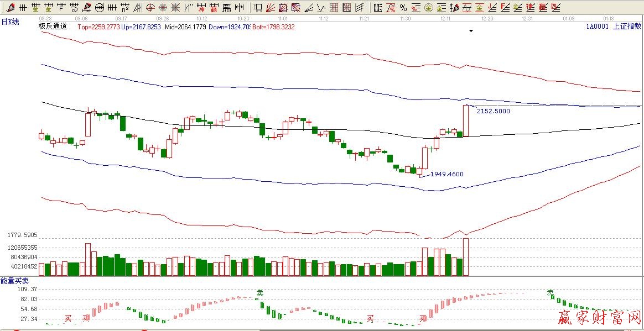Select the horizontal width arrows icon
Screen dimensions: 644x331
pos(240,8)
